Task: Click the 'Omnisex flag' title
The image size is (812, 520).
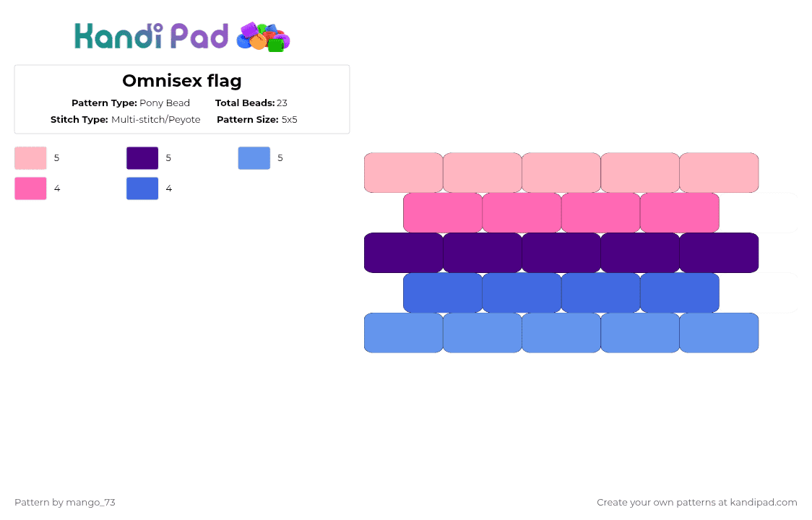Action: [x=182, y=81]
